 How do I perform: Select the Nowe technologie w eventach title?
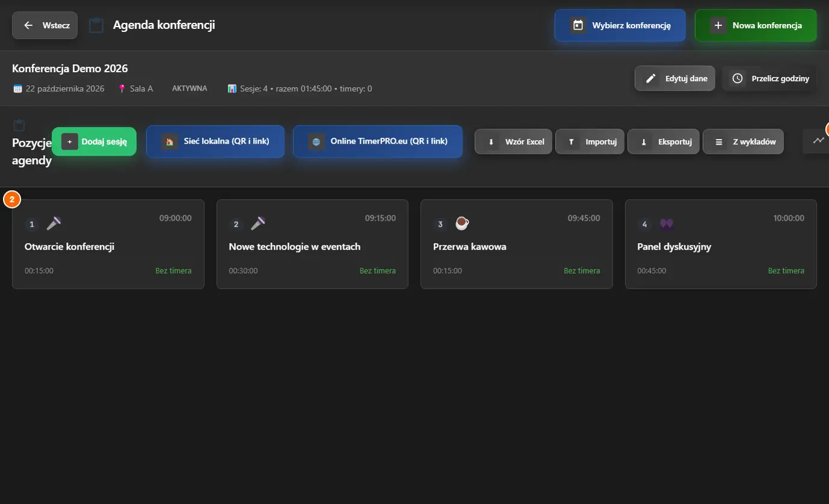pyautogui.click(x=295, y=247)
